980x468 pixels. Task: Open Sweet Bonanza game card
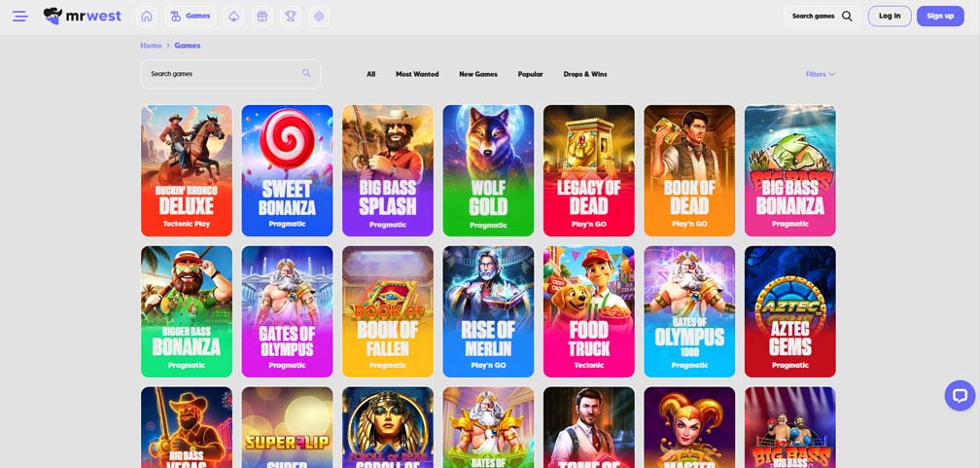pos(287,171)
